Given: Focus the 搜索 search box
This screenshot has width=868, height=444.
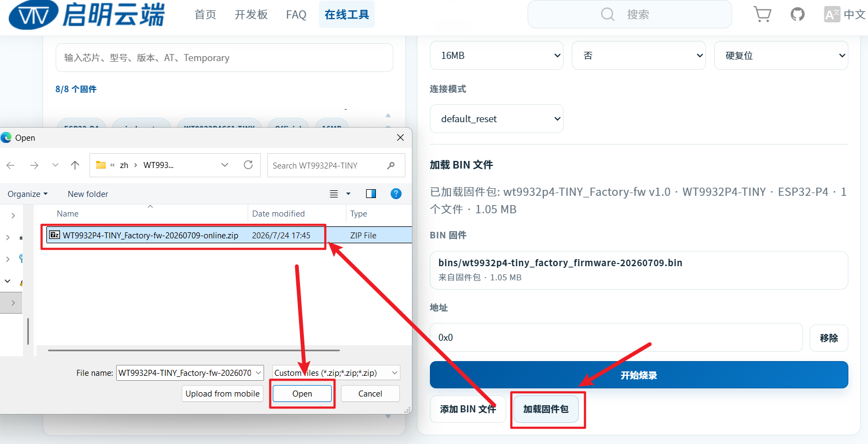Looking at the screenshot, I should pyautogui.click(x=630, y=14).
